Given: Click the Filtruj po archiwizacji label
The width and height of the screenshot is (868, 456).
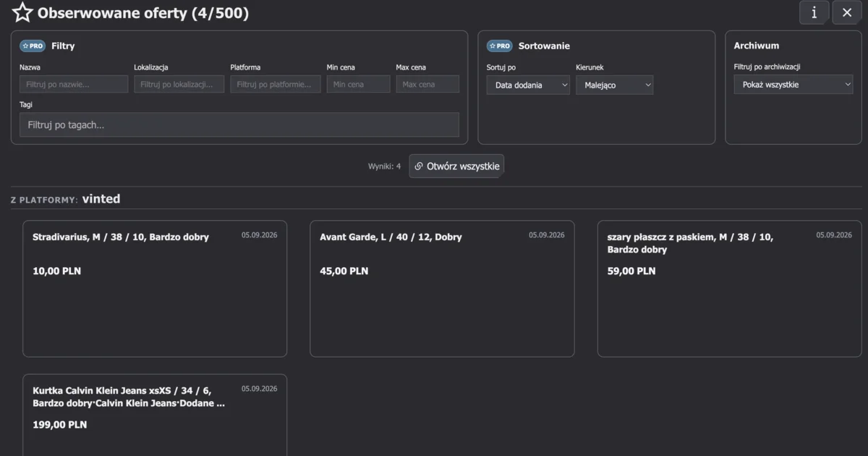Looking at the screenshot, I should (767, 67).
